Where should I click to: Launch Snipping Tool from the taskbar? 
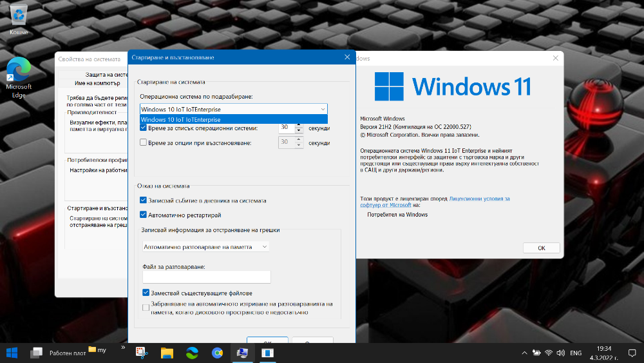(142, 353)
